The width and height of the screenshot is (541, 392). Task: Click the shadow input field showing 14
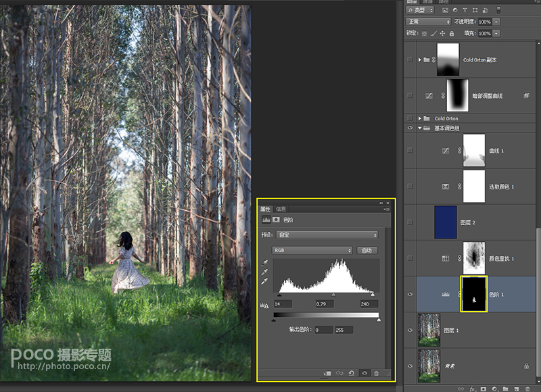point(283,303)
